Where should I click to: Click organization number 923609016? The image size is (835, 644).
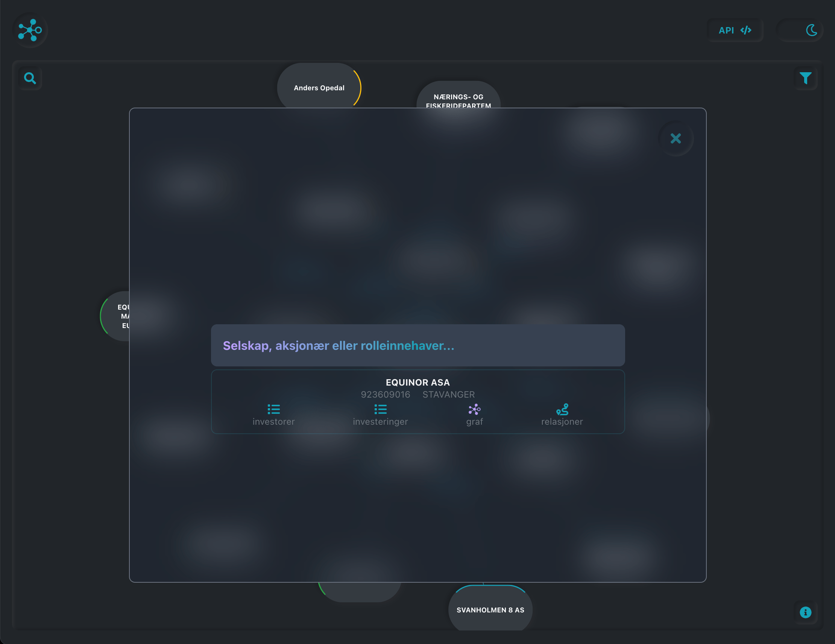pyautogui.click(x=385, y=394)
